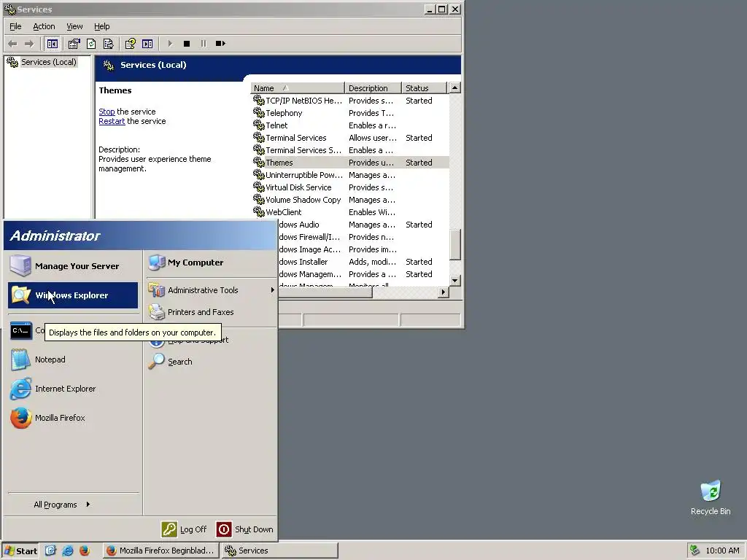Click the services list scroll up arrow
This screenshot has width=747, height=560.
tap(455, 88)
